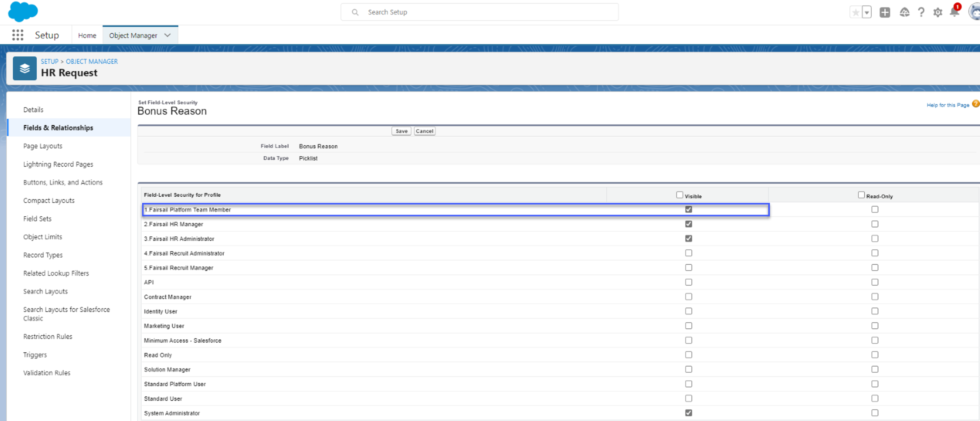
Task: Open the notifications bell
Action: click(x=954, y=12)
